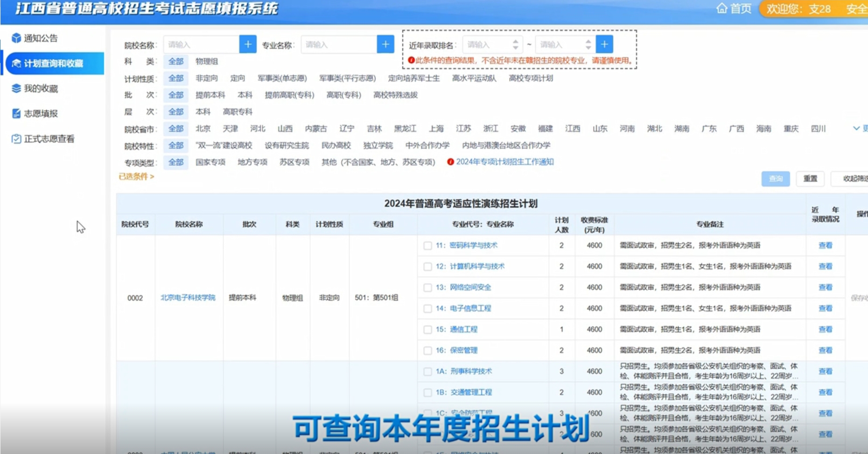Select 高校专项计划 in 计划性质 filter

click(531, 78)
